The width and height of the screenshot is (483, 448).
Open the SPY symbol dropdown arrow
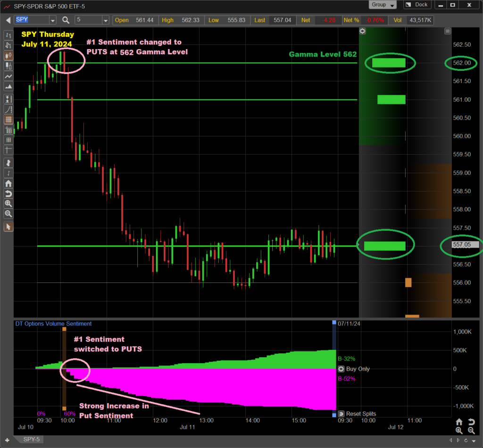click(x=52, y=20)
